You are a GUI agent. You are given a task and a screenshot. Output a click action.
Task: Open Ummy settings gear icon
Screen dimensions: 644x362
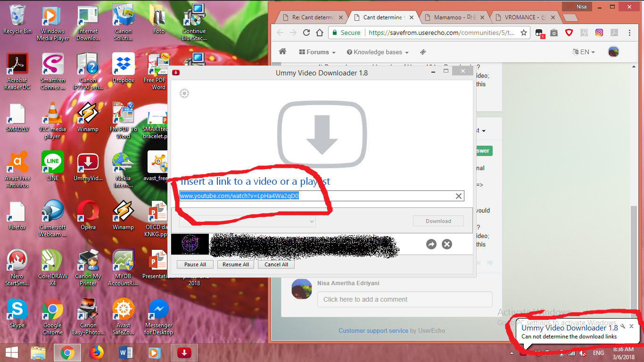pos(184,93)
